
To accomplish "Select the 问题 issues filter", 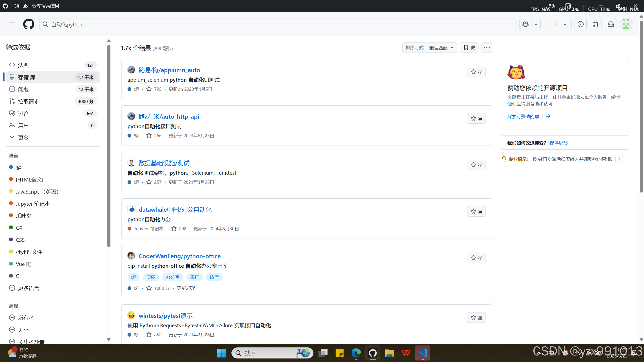I will click(23, 89).
